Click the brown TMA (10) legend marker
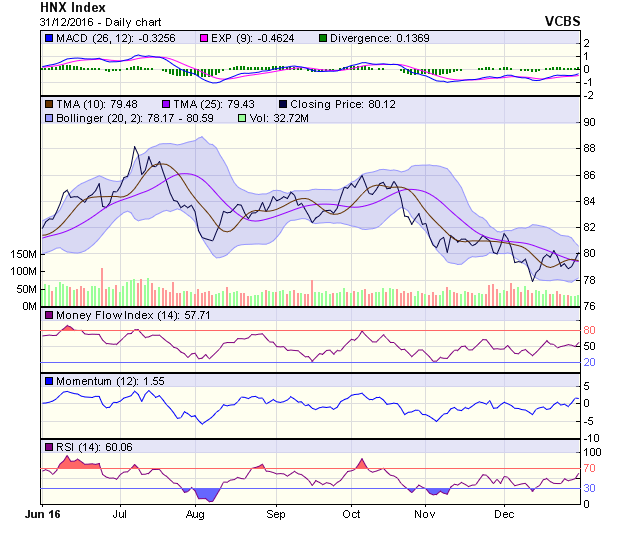The image size is (620, 535). (49, 103)
